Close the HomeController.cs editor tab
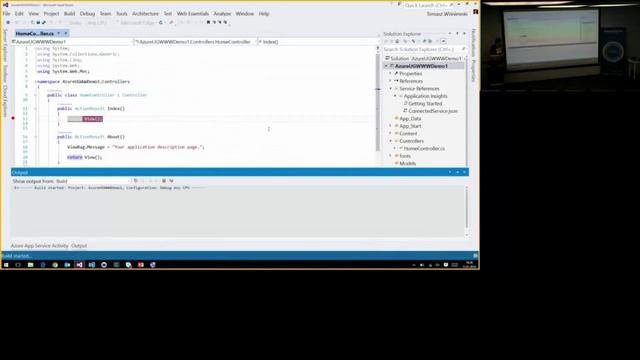Image resolution: width=640 pixels, height=360 pixels. click(x=65, y=33)
